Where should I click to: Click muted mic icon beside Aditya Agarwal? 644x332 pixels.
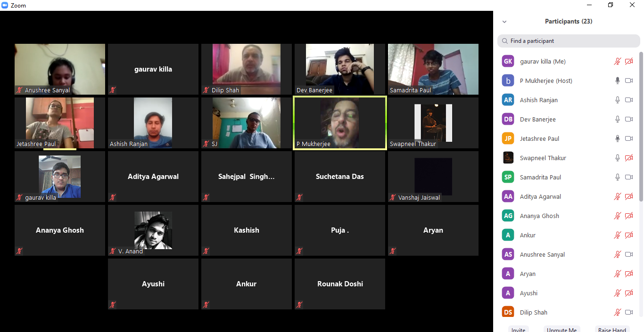coord(617,196)
